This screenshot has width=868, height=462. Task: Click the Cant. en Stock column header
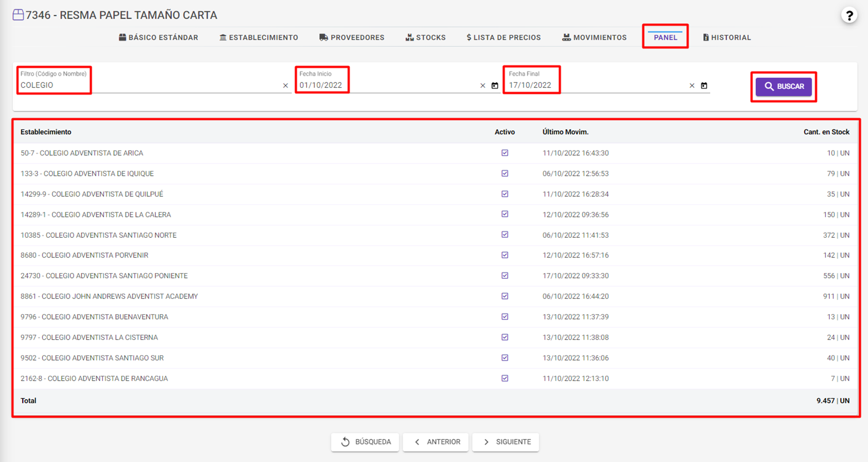(826, 132)
